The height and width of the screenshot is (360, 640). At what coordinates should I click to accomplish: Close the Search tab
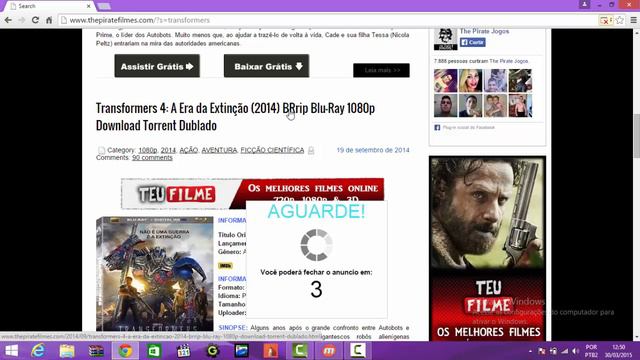click(x=89, y=6)
